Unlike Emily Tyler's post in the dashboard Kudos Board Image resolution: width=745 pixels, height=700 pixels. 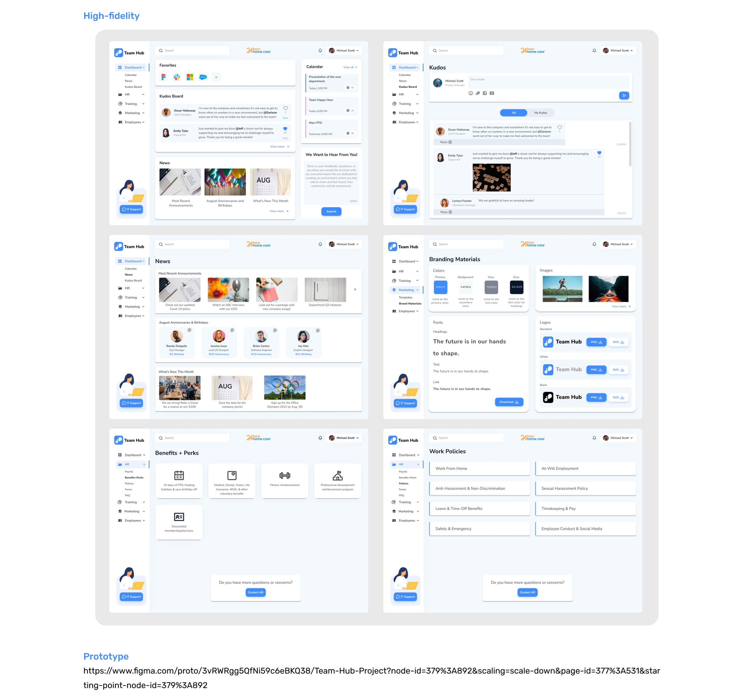click(285, 129)
